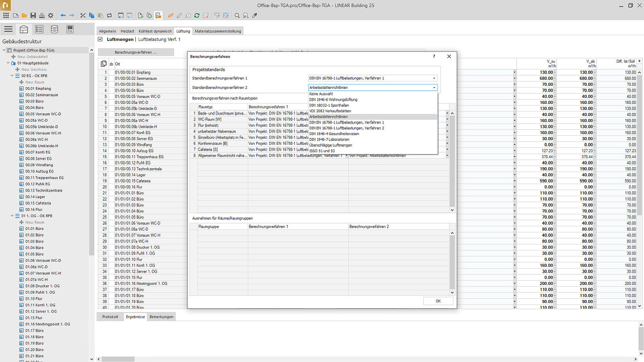Select the building view icon in sidebar
This screenshot has width=644, height=362.
point(24,29)
